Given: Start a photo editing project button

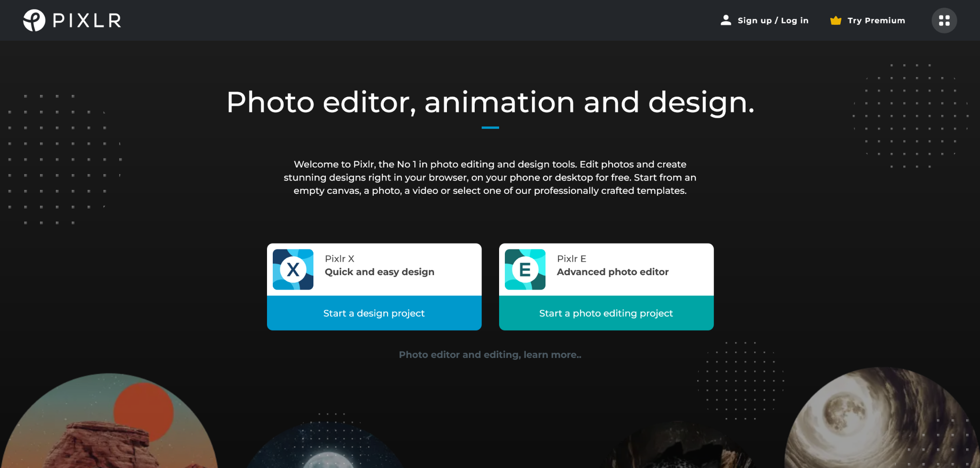Looking at the screenshot, I should tap(606, 313).
